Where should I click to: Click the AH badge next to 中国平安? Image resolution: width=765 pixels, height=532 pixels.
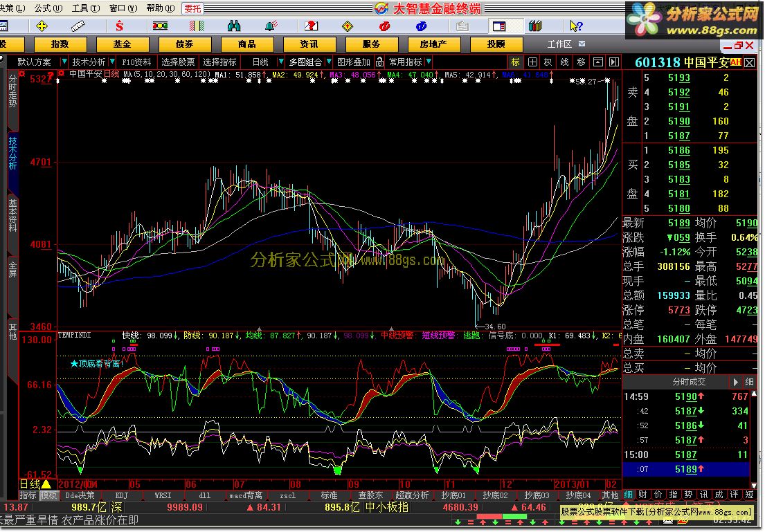735,62
